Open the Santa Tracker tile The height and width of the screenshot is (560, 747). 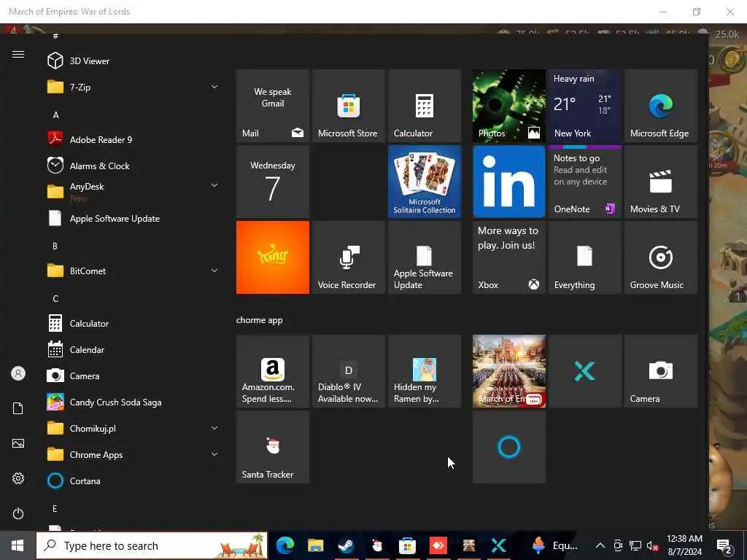[273, 447]
